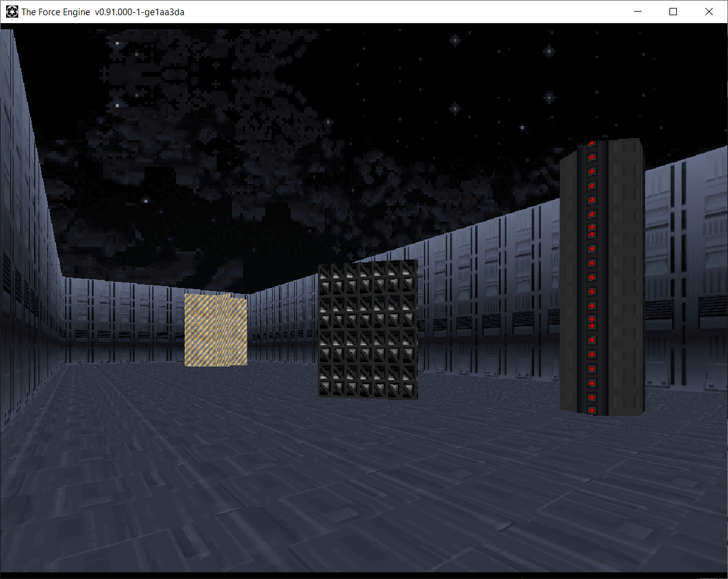The width and height of the screenshot is (728, 579).
Task: Click the Force Engine version title text
Action: click(x=102, y=12)
